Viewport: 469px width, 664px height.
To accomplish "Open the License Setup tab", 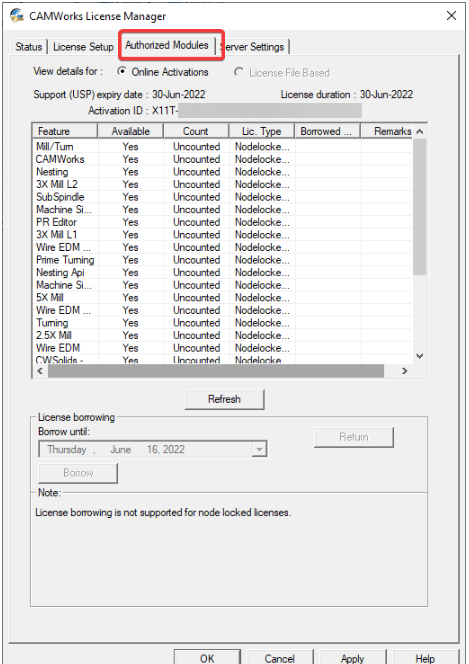I will click(x=83, y=47).
